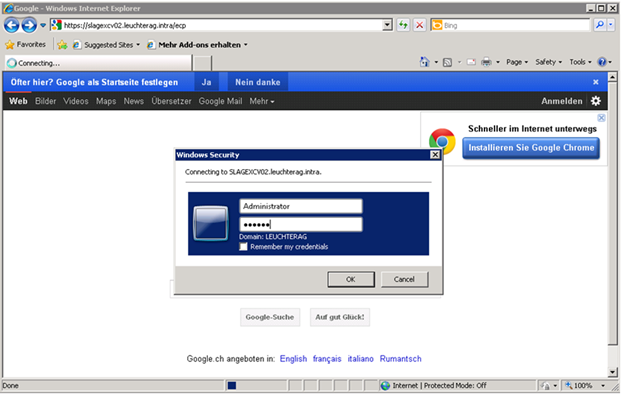Click the Auf gut Glück! button

coord(340,317)
